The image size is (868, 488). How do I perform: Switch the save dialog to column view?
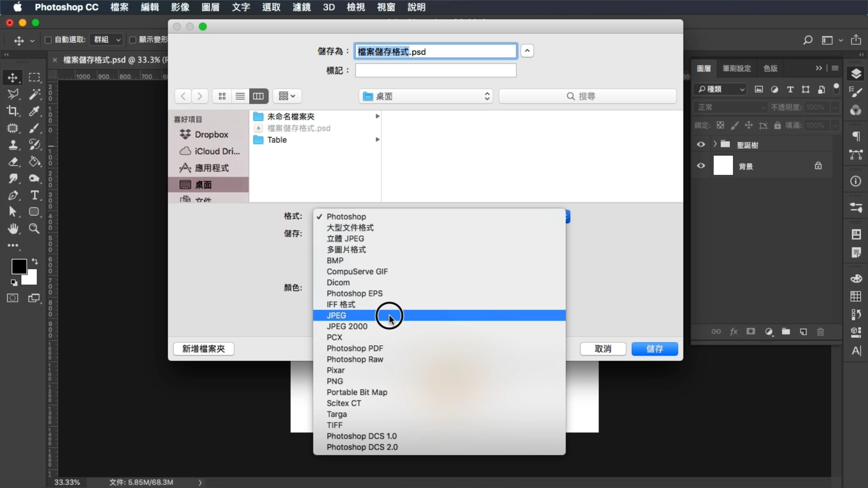click(x=259, y=96)
